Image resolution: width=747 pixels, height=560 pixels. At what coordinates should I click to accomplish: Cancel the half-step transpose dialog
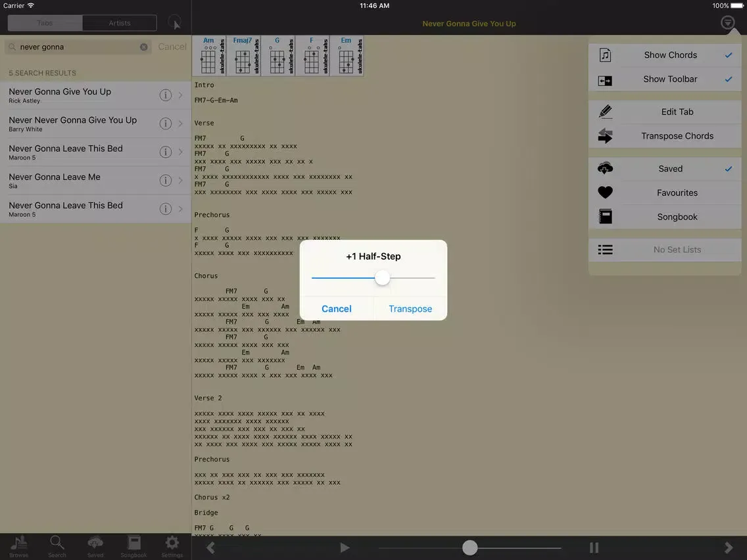point(337,309)
